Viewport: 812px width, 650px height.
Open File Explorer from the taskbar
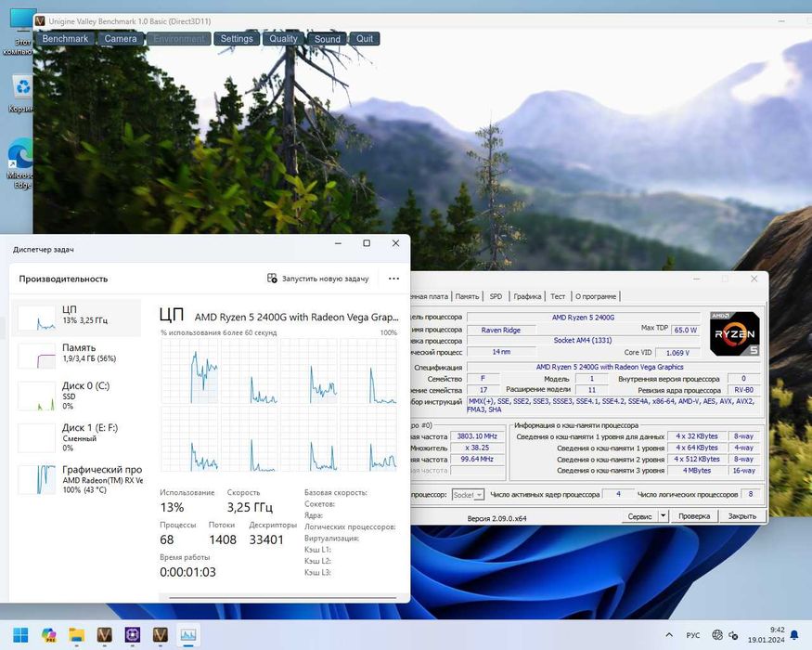click(77, 634)
